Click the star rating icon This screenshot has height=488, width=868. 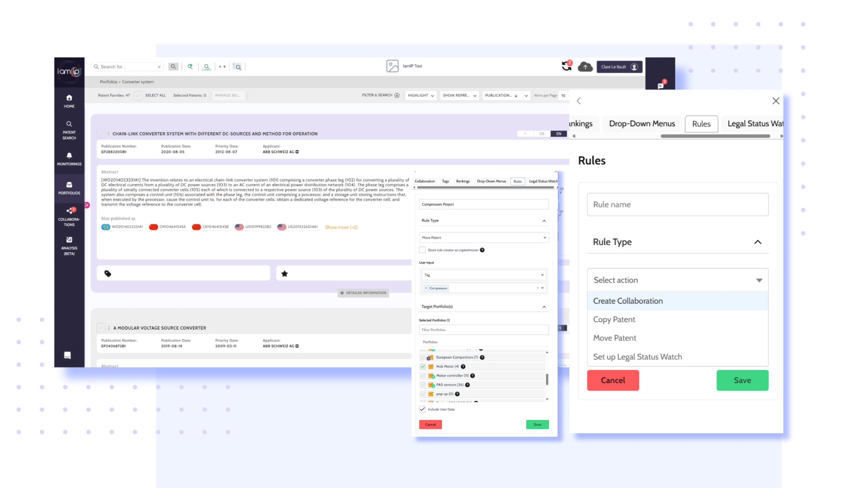285,274
